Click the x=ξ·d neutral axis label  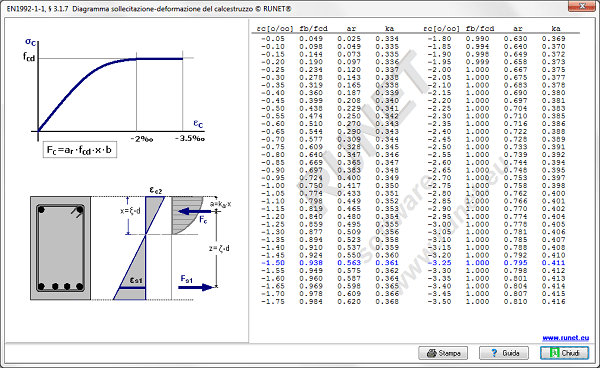pyautogui.click(x=130, y=211)
